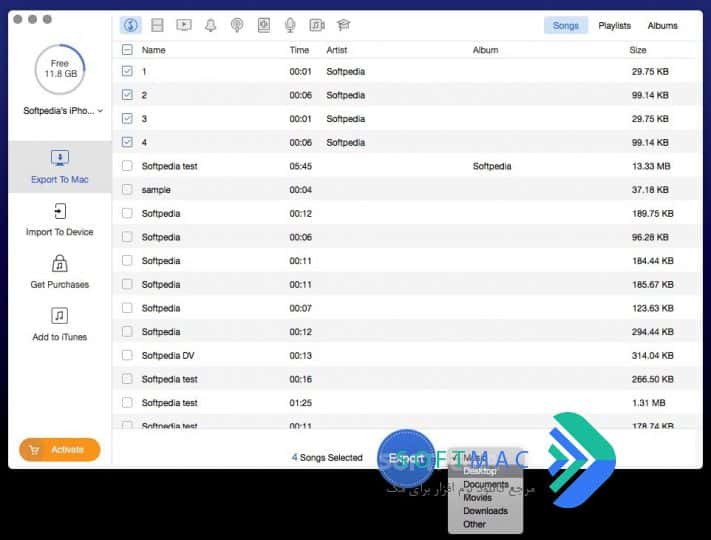Switch to the Playlists tab

(614, 25)
